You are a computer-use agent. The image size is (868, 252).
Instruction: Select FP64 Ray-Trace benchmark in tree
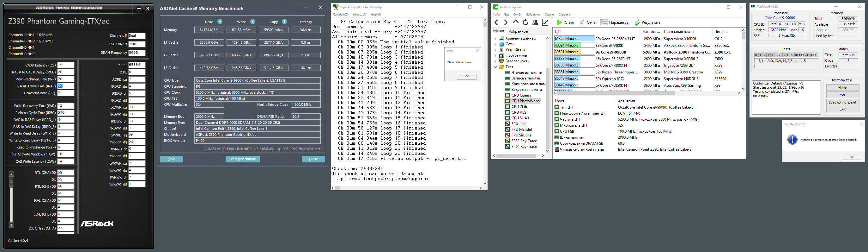524,147
